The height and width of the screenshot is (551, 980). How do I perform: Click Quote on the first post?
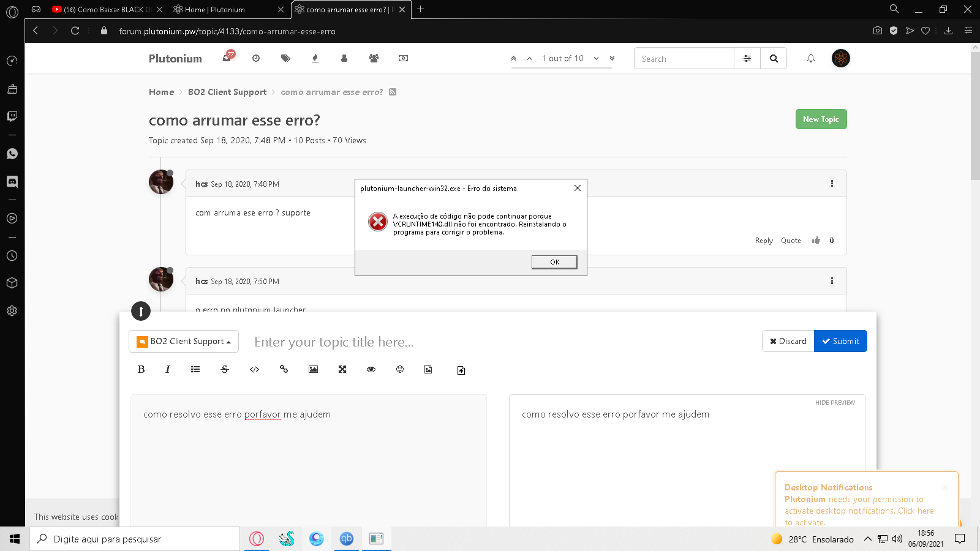[791, 241]
